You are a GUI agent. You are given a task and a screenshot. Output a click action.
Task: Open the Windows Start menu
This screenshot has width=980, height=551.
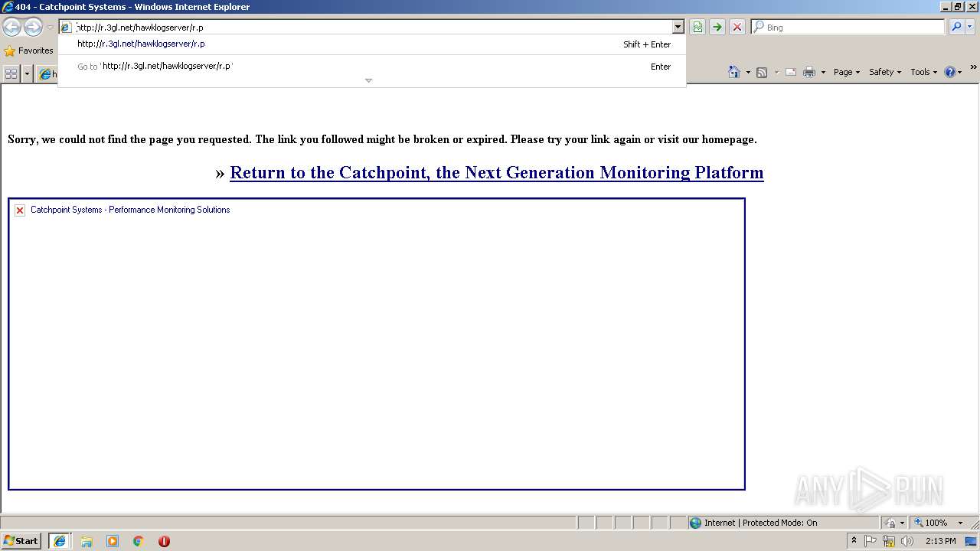[21, 541]
